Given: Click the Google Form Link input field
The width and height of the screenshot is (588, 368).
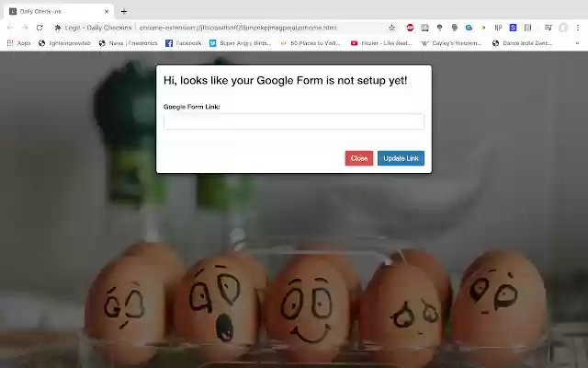Looking at the screenshot, I should pos(294,121).
